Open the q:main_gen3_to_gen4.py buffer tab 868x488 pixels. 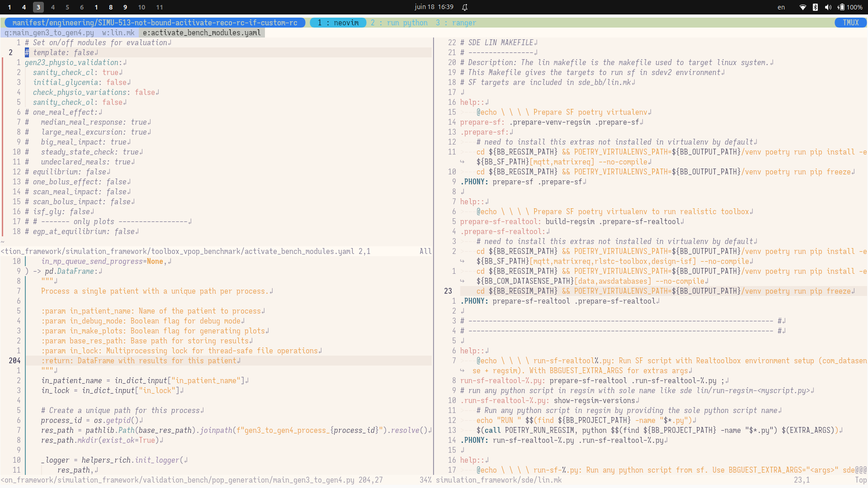tap(49, 33)
